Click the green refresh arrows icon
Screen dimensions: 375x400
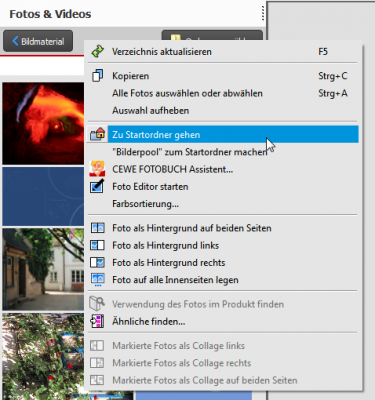[x=98, y=52]
